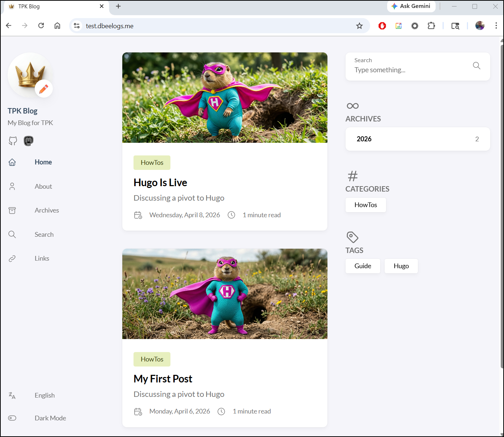The height and width of the screenshot is (437, 504).
Task: Go to the About page in sidebar
Action: click(43, 187)
